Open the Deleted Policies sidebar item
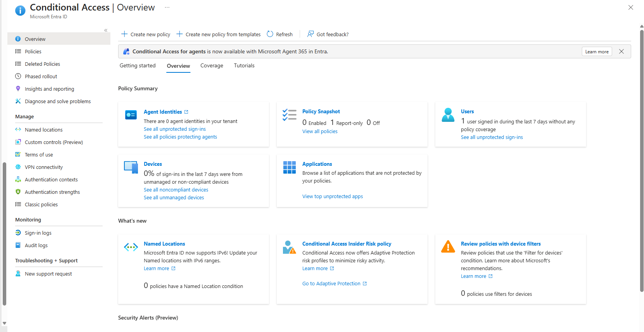 [x=42, y=64]
